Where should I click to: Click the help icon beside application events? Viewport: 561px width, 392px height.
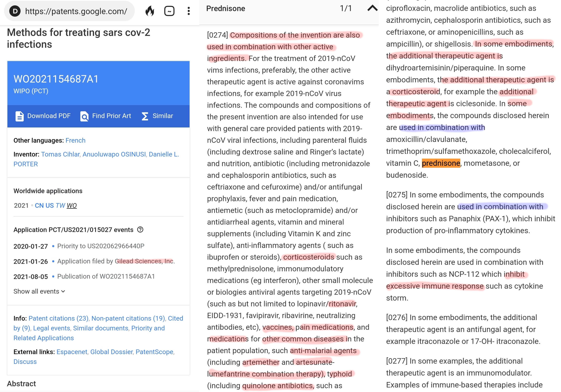pos(140,229)
